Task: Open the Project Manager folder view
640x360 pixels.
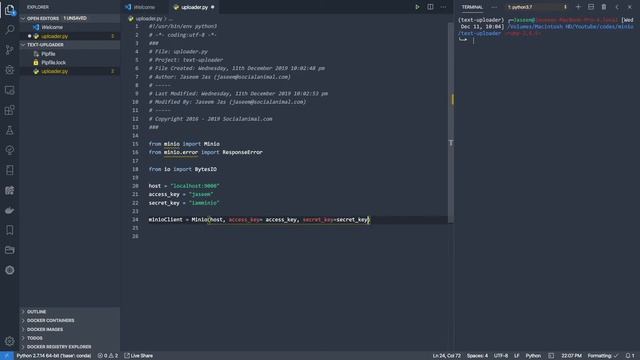Action: click(x=10, y=250)
